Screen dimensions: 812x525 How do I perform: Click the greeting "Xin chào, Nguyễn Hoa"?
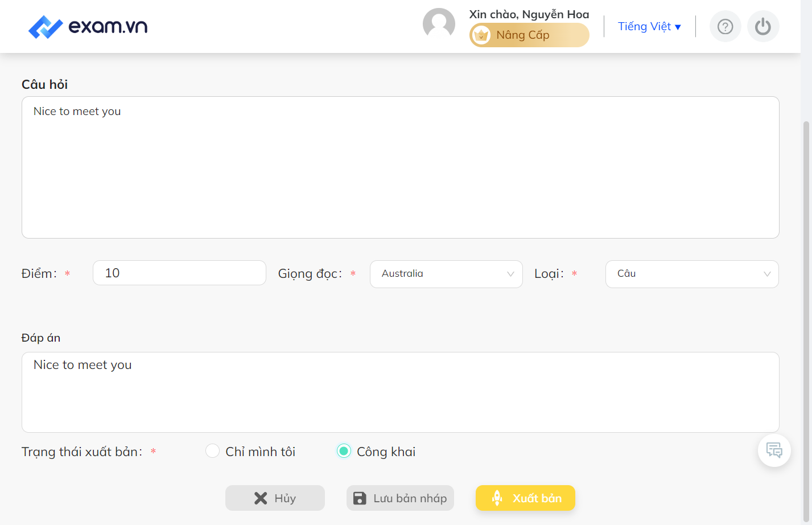pos(529,14)
